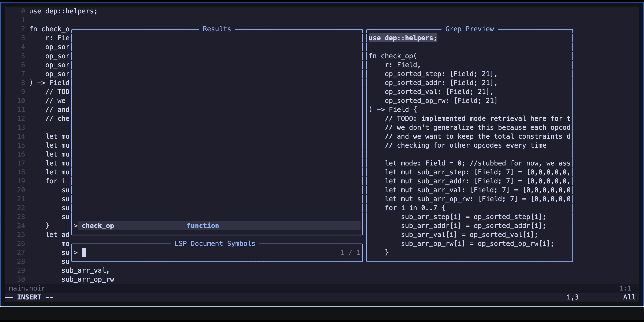Click '// and we want to keep' comment
Viewport: 644px width, 322px height.
[x=477, y=137]
